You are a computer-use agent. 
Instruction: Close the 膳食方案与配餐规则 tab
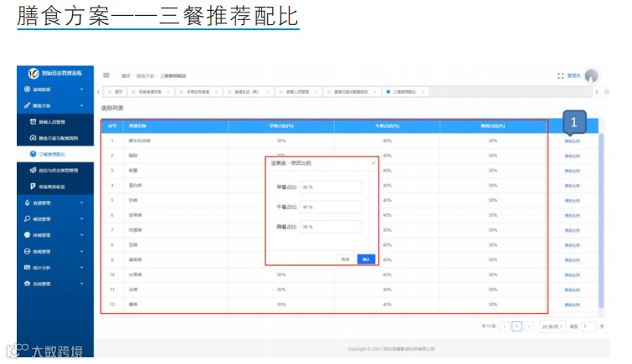pyautogui.click(x=374, y=92)
